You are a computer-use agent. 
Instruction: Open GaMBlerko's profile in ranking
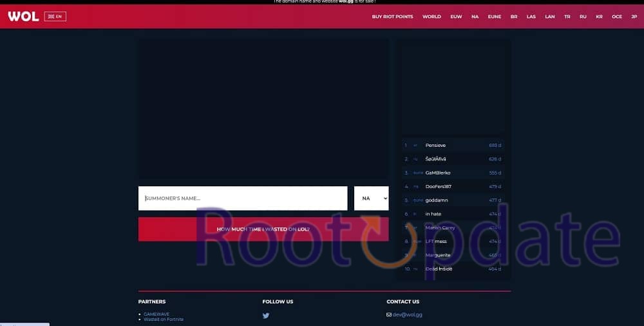tap(438, 173)
